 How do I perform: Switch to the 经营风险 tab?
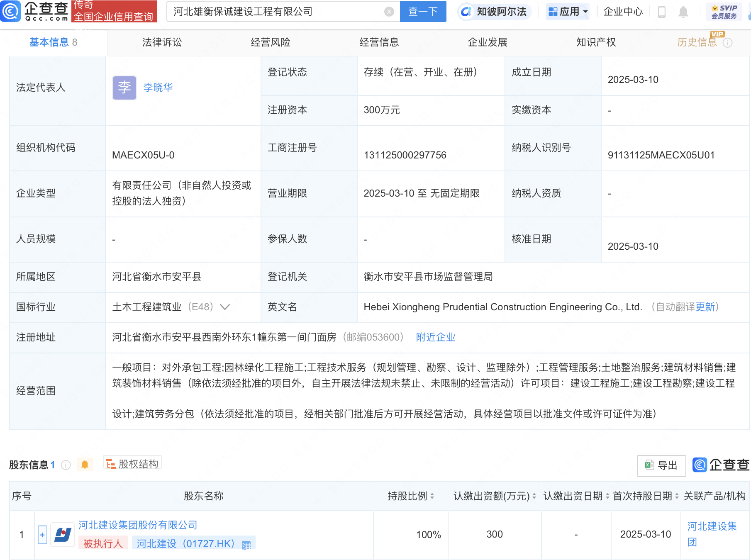click(x=271, y=42)
